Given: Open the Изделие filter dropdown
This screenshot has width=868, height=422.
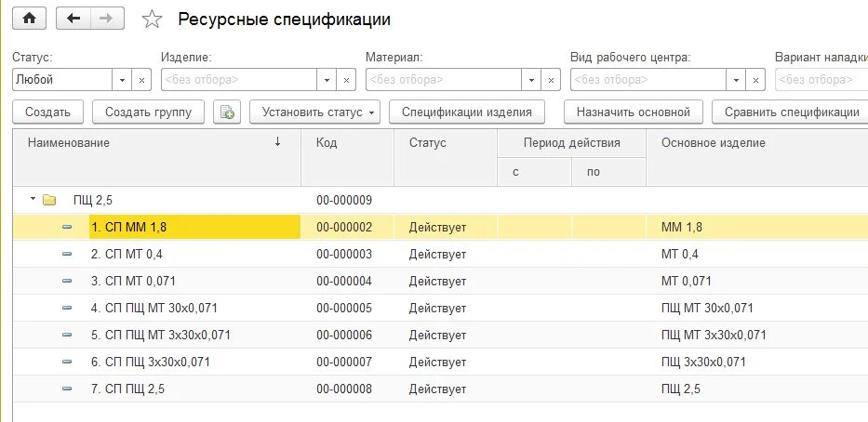Looking at the screenshot, I should point(327,80).
